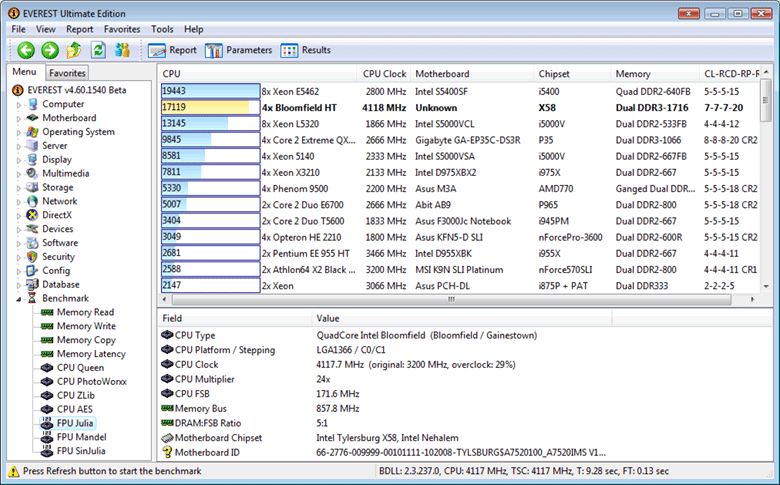This screenshot has height=485, width=780.
Task: Expand the Operating System tree node
Action: tap(19, 132)
